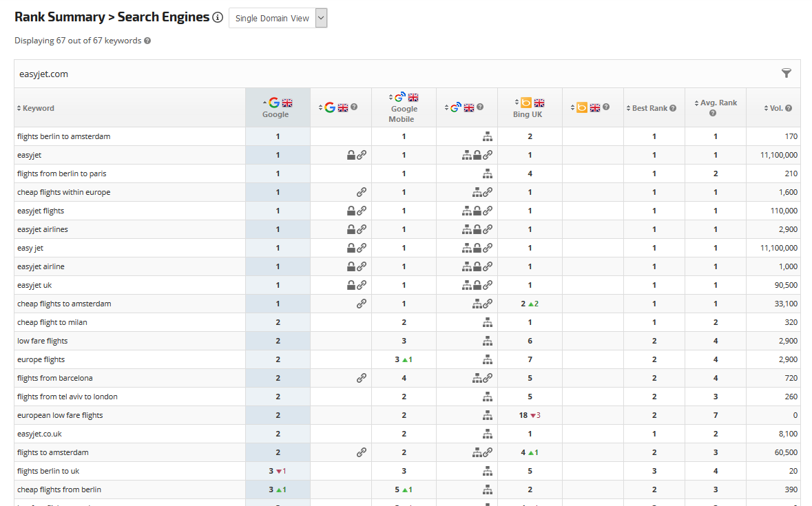Click help icon next to keywords count
The height and width of the screenshot is (506, 812).
tap(147, 41)
